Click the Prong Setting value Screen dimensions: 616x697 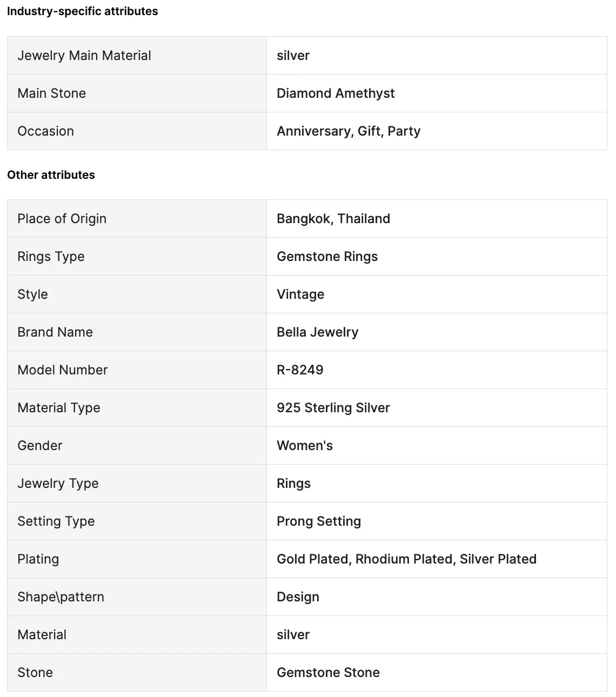(319, 521)
